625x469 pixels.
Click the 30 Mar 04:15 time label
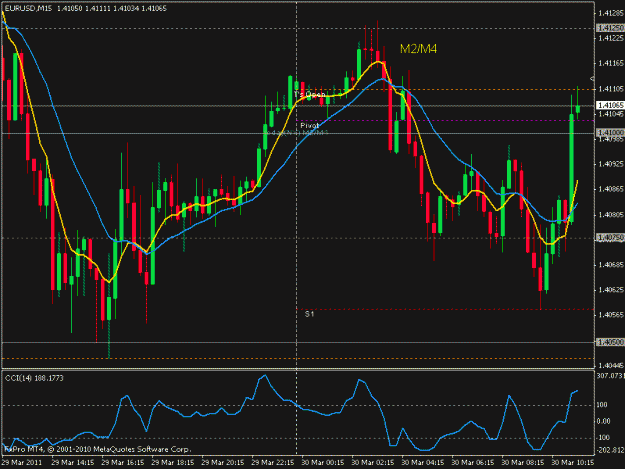coord(423,463)
